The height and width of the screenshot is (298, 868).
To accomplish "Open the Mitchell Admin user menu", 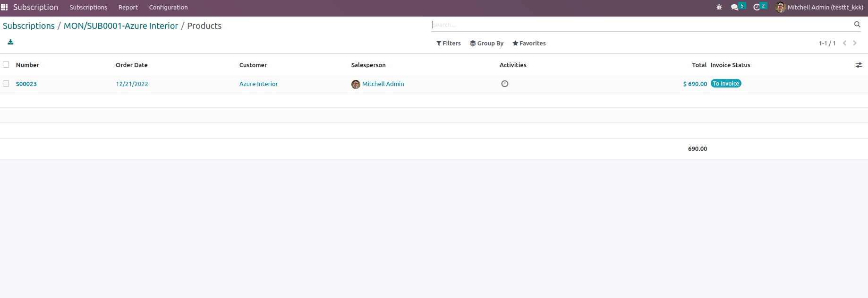I will tap(819, 7).
